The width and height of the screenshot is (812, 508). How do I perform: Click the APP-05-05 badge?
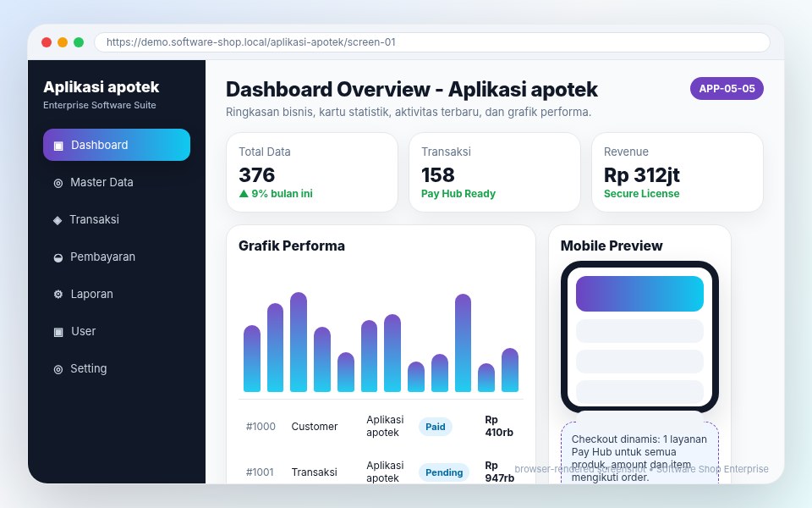[x=727, y=89]
